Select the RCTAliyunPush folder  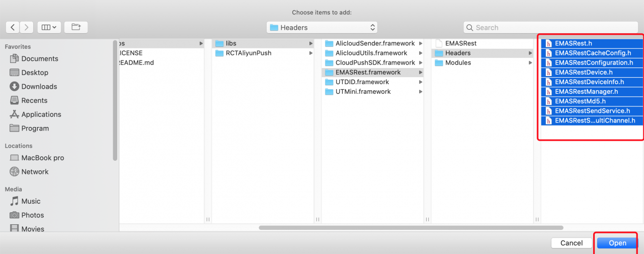point(264,53)
